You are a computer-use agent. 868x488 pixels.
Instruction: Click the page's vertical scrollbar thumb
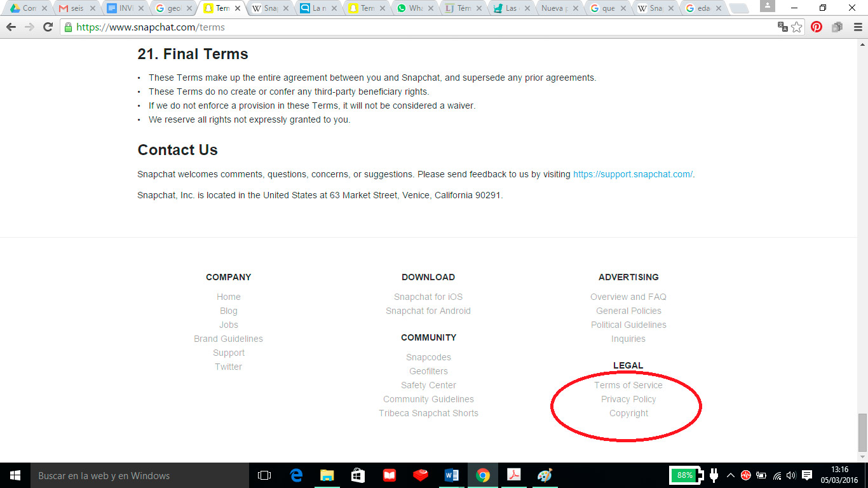coord(862,431)
